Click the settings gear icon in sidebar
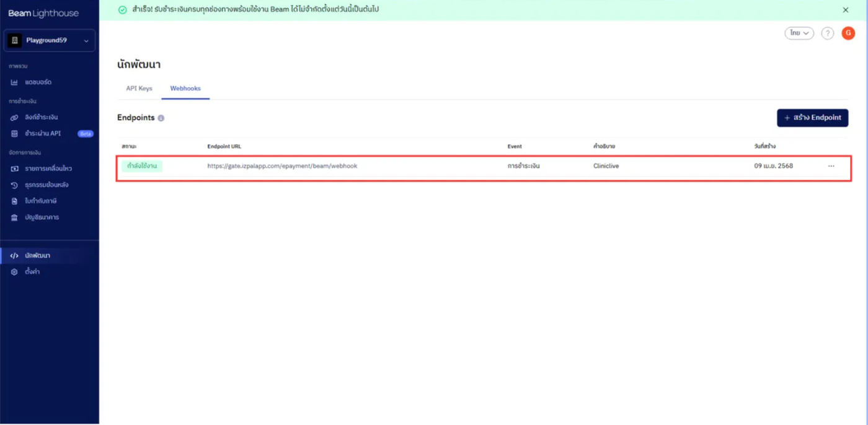The height and width of the screenshot is (425, 868). click(14, 272)
